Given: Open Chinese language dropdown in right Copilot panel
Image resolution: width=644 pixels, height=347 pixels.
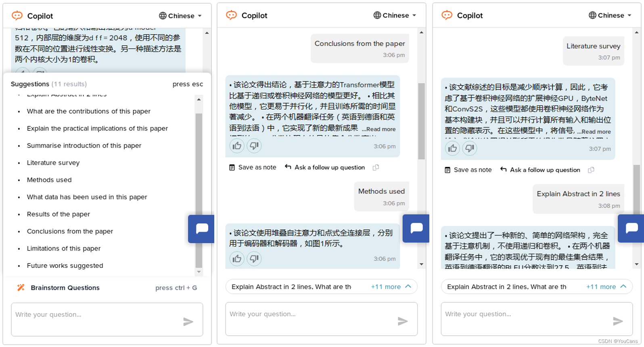Looking at the screenshot, I should [x=610, y=15].
